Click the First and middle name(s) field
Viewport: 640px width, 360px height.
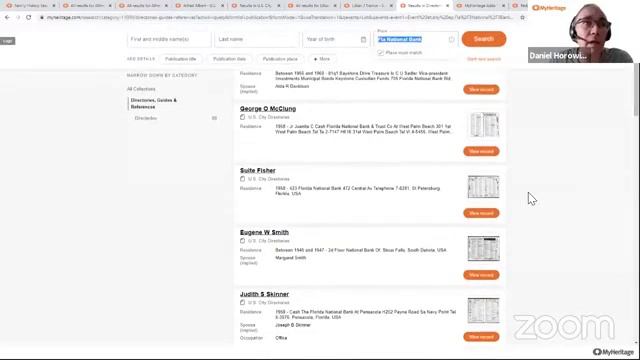click(x=169, y=40)
